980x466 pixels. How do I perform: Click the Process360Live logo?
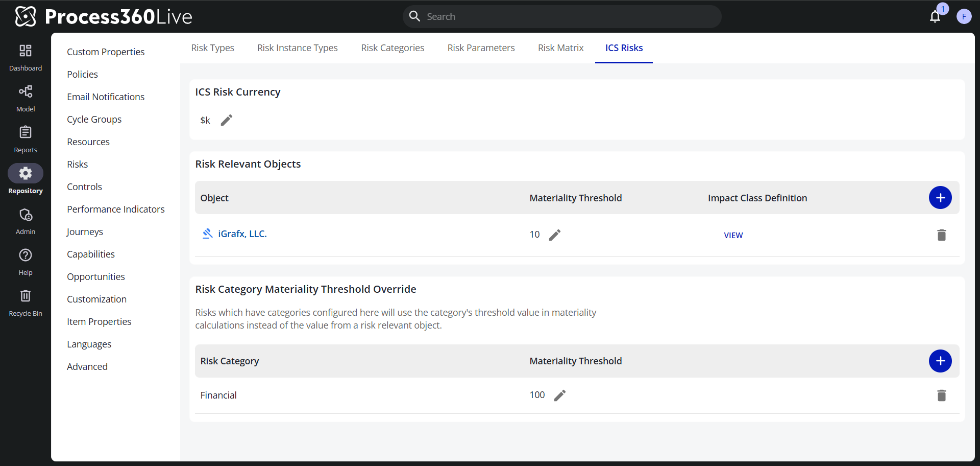(102, 16)
